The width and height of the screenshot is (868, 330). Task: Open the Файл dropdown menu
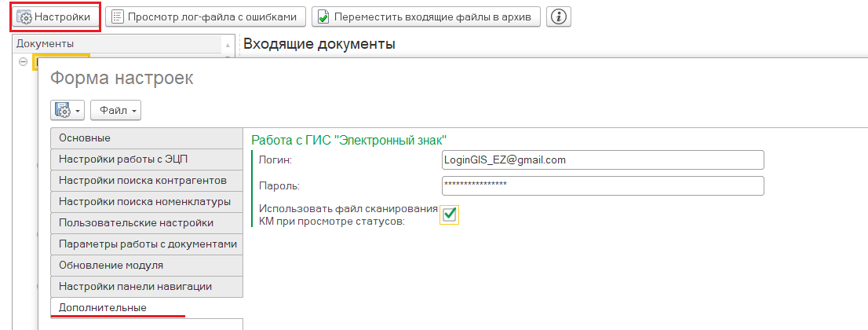pyautogui.click(x=116, y=111)
